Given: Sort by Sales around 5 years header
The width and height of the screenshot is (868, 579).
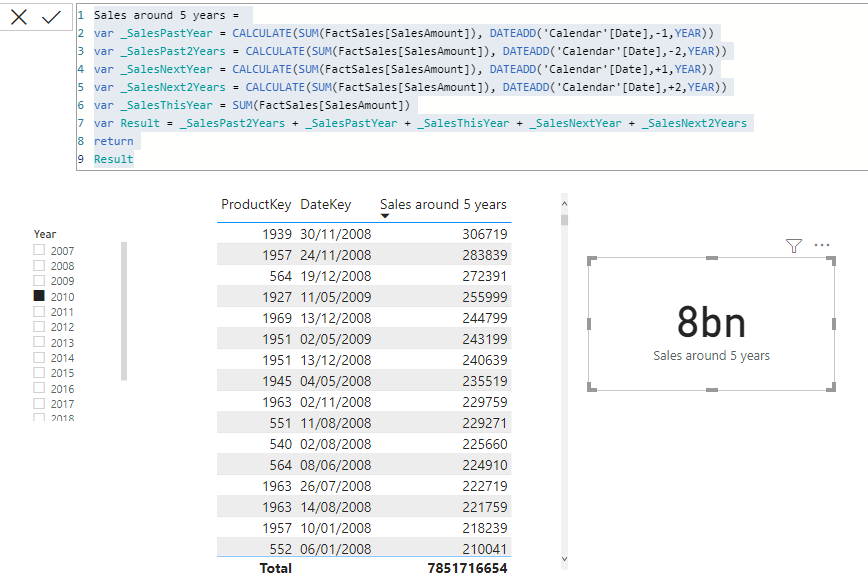Looking at the screenshot, I should (x=443, y=204).
